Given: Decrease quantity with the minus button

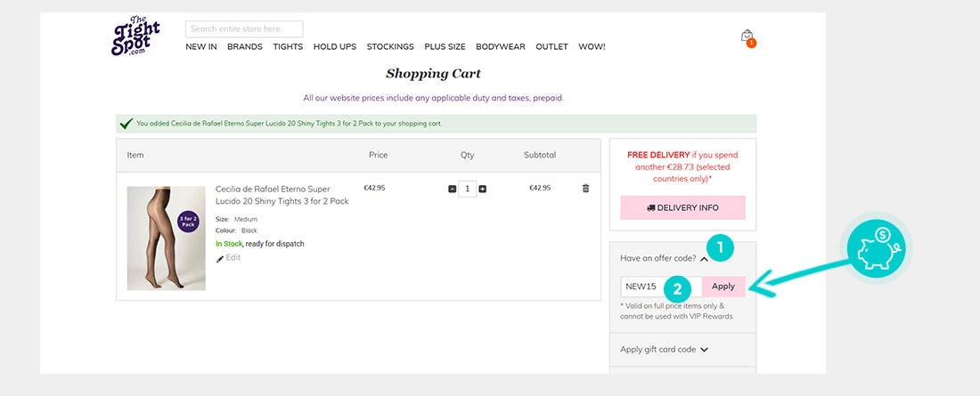Looking at the screenshot, I should [452, 189].
